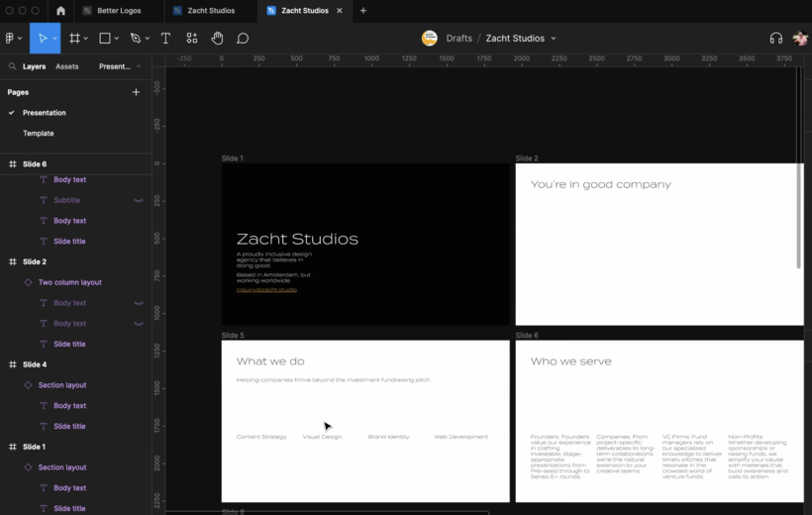
Task: Select the Frame tool
Action: coord(74,38)
